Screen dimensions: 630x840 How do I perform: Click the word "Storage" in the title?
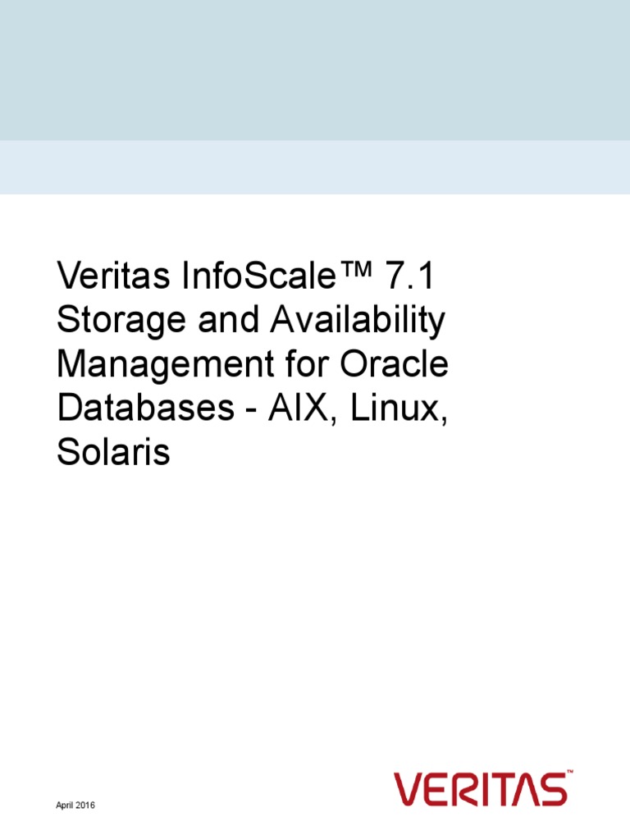(113, 321)
